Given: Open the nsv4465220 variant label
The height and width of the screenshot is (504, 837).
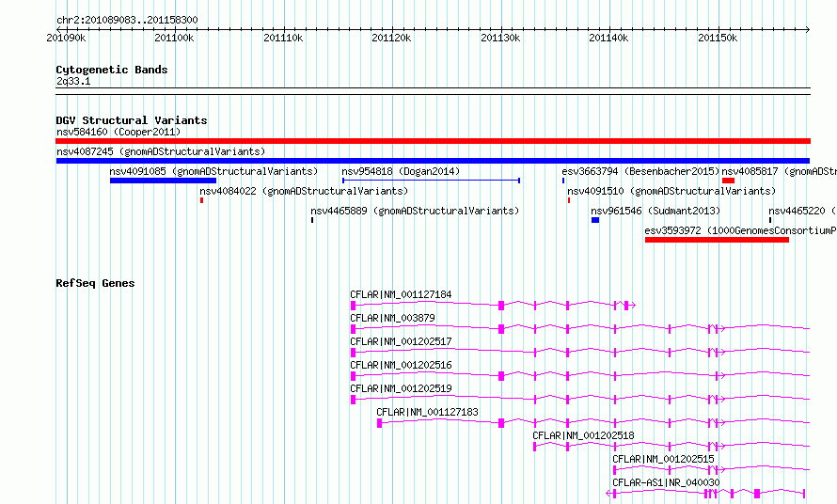Looking at the screenshot, I should pyautogui.click(x=802, y=211).
